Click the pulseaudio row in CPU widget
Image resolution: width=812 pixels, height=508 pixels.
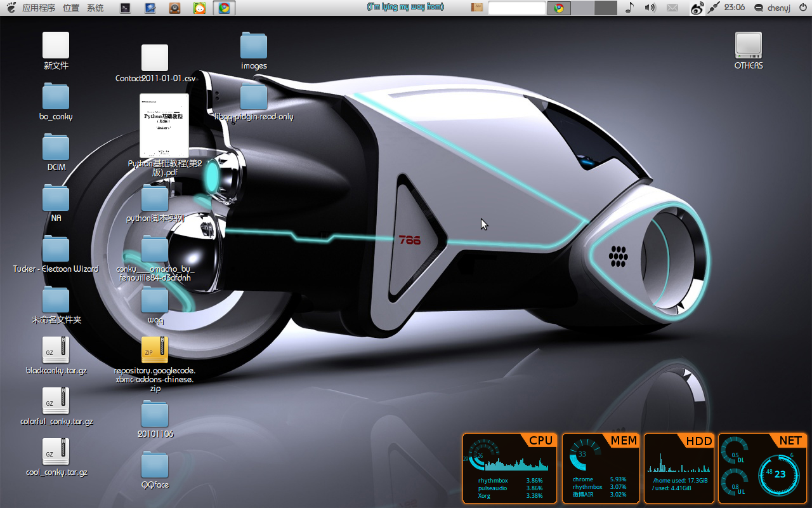pos(510,488)
